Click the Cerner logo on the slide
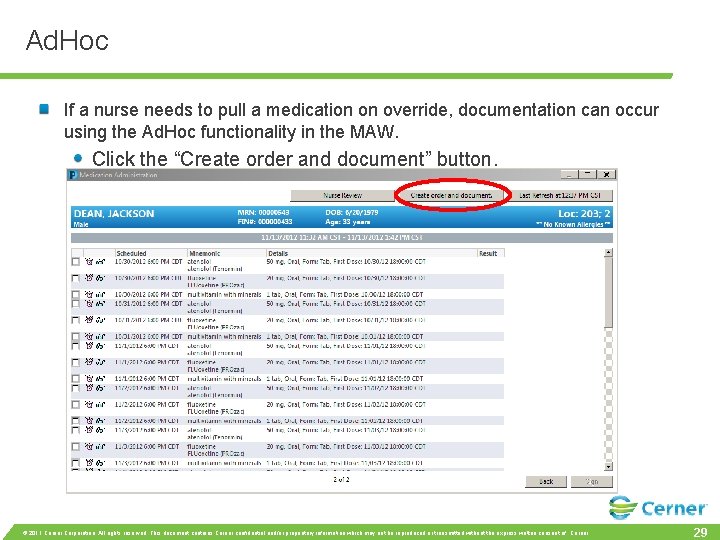 pyautogui.click(x=658, y=508)
